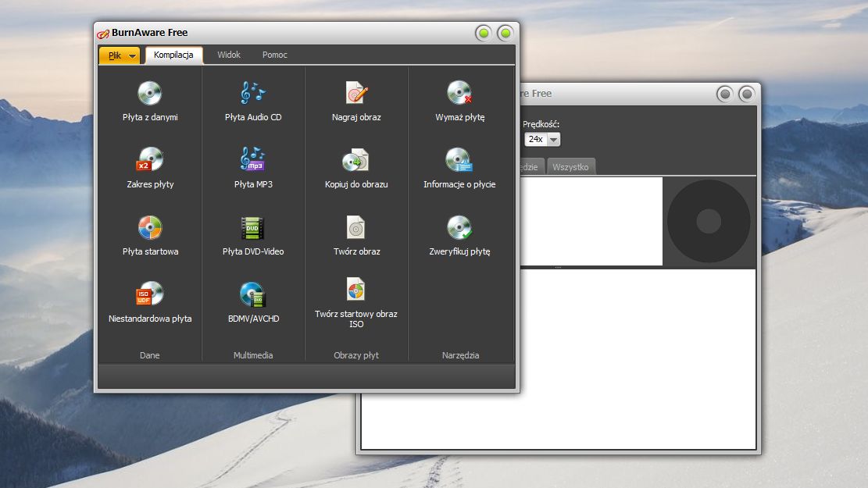This screenshot has width=868, height=488.
Task: Click the Obrazy płyt category label
Action: [x=356, y=355]
